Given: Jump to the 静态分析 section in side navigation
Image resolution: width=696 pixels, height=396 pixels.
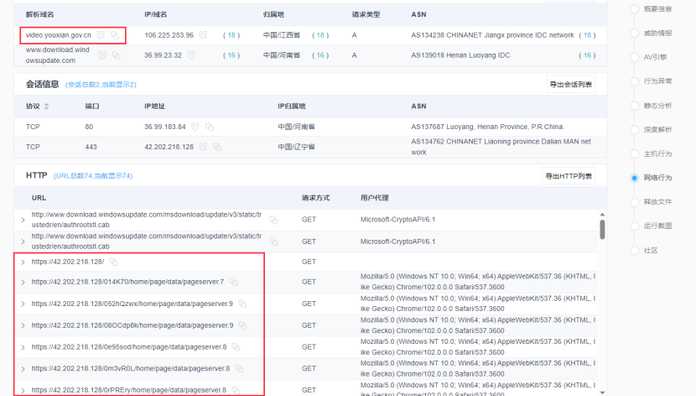Looking at the screenshot, I should click(657, 106).
